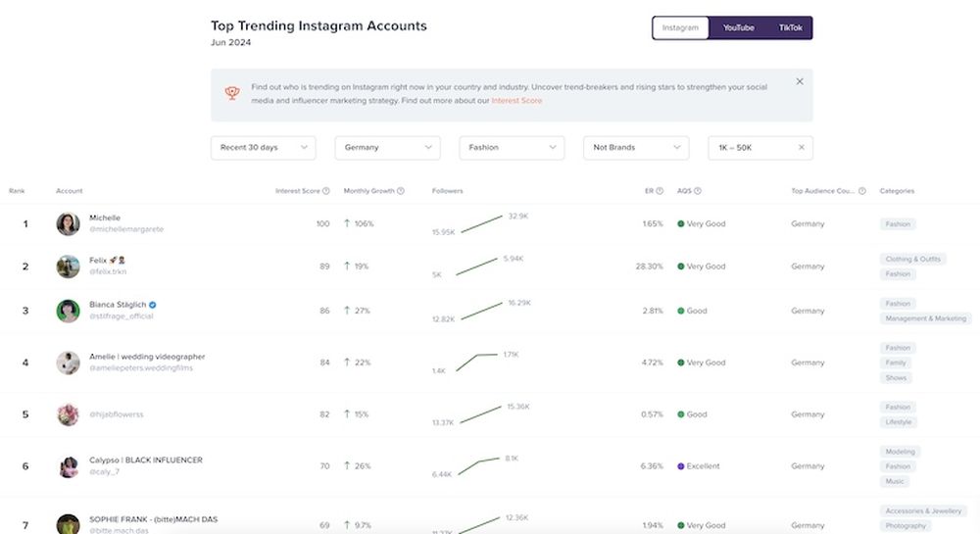Open the Fashion category dropdown
The width and height of the screenshot is (980, 534).
(512, 148)
